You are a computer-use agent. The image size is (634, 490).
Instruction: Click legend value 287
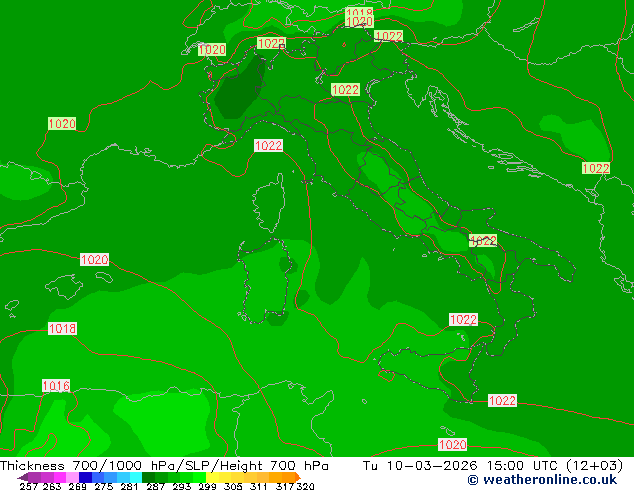pyautogui.click(x=156, y=486)
